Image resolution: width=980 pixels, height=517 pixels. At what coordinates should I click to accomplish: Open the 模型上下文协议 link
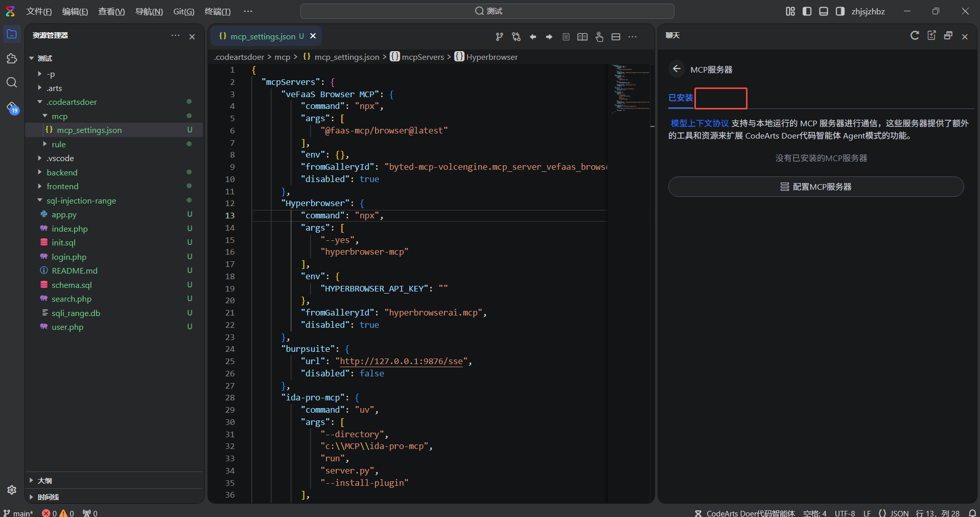pos(699,123)
